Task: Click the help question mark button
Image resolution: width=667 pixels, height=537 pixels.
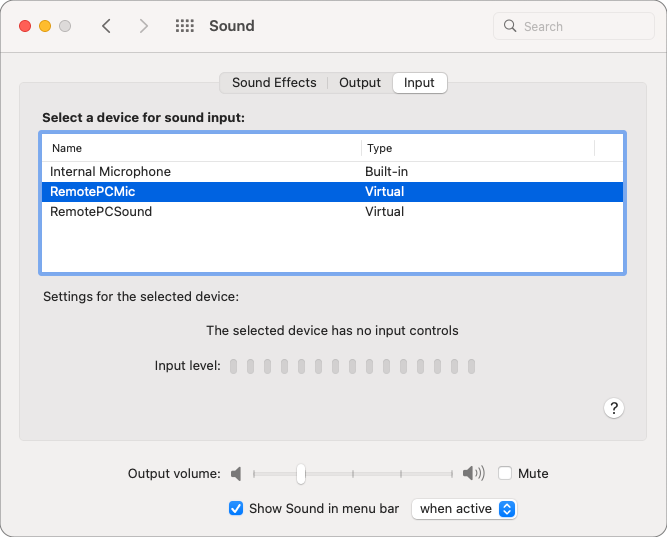Action: [615, 408]
